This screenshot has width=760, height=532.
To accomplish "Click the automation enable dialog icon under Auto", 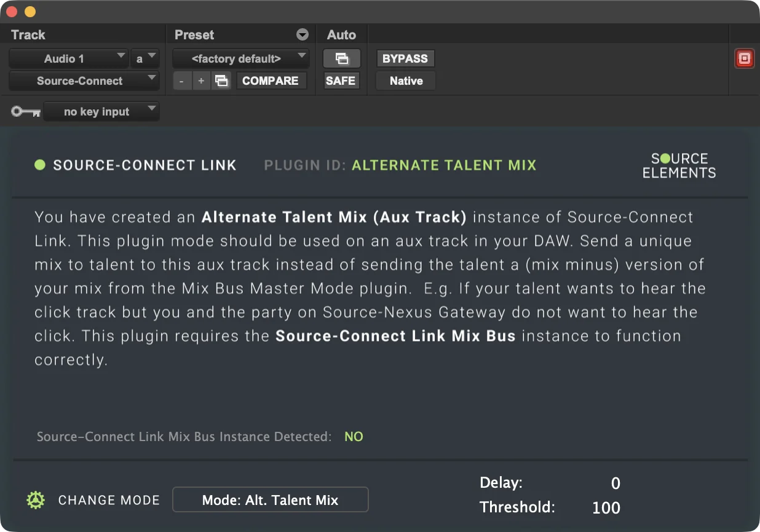I will coord(342,59).
